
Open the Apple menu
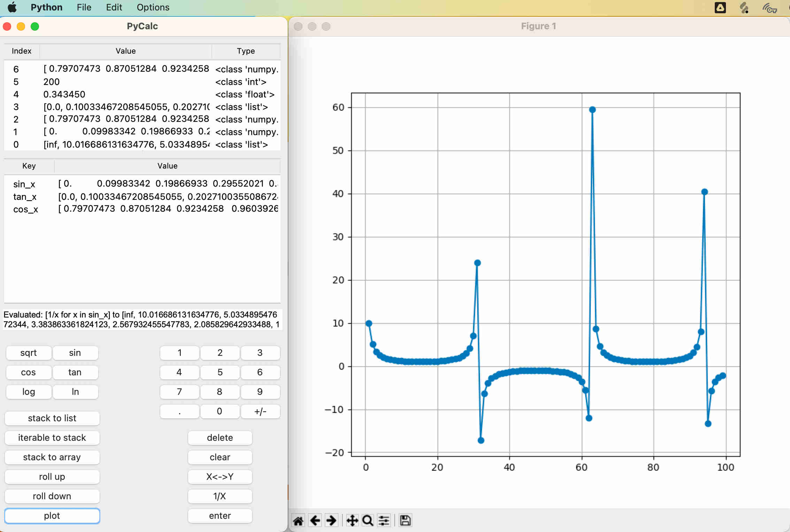[x=12, y=7]
